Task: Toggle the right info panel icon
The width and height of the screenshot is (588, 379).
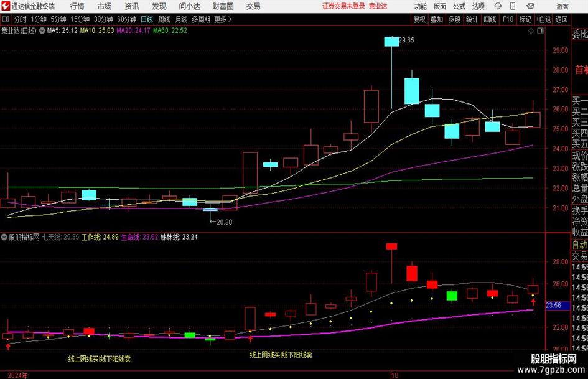Action: point(540,31)
